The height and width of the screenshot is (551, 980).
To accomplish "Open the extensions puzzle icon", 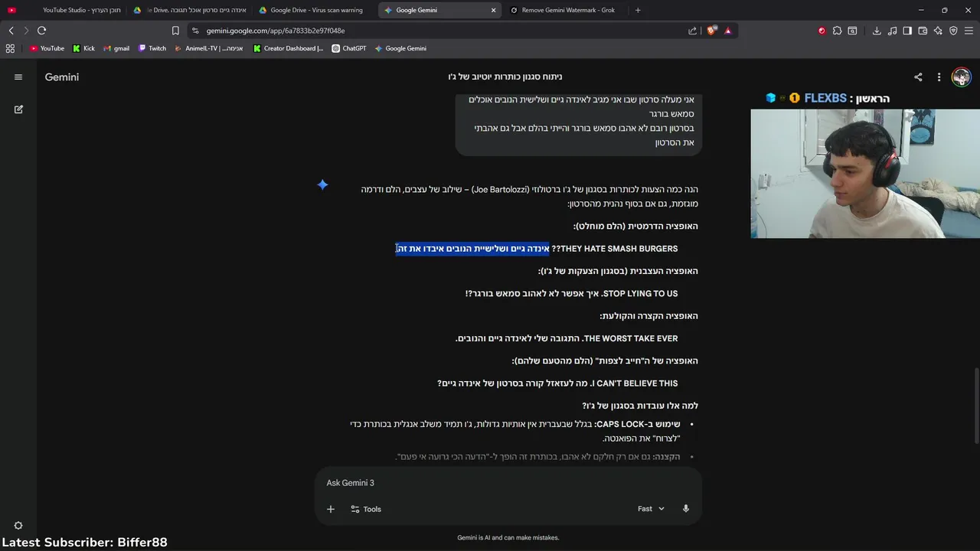I will [x=837, y=31].
